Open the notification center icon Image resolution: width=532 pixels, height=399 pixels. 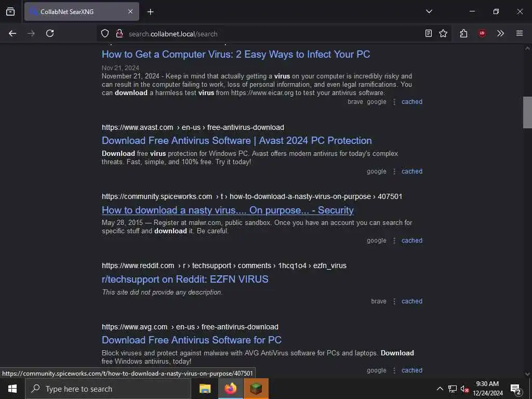coord(516,389)
